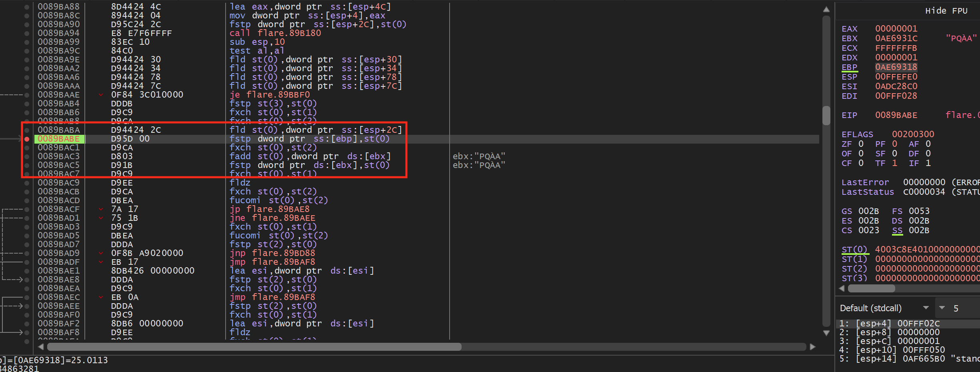Click horizontal scrollbar right arrow in disassembly

[812, 347]
